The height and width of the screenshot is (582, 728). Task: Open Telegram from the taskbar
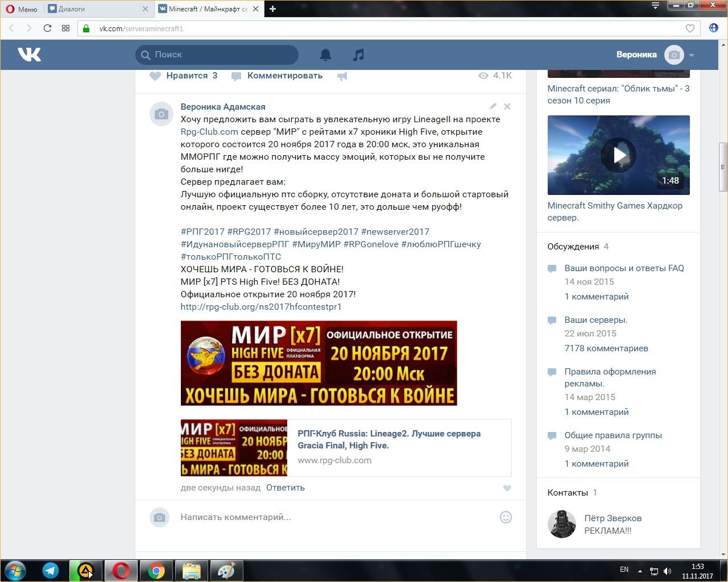click(x=51, y=571)
